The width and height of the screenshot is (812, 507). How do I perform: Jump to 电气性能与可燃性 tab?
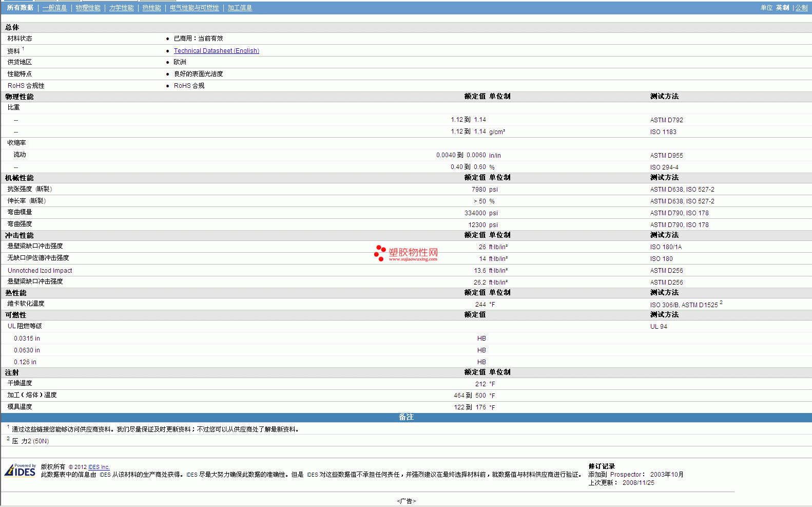194,8
